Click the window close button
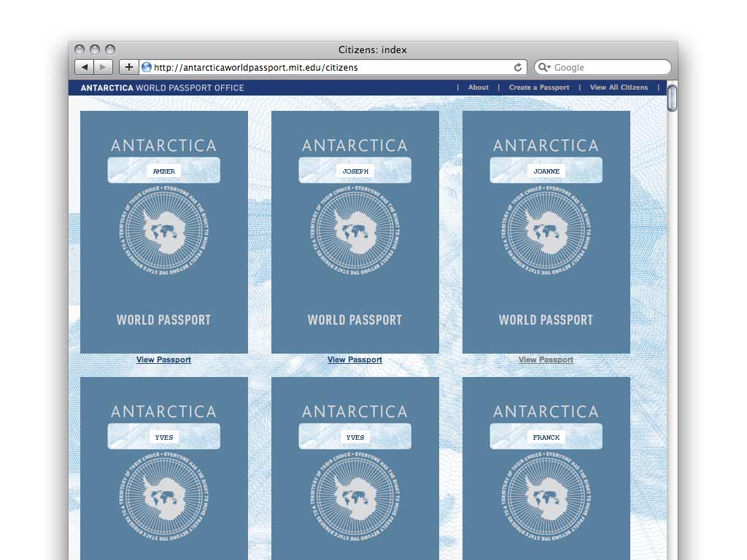Viewport: 747px width, 560px height. (80, 50)
